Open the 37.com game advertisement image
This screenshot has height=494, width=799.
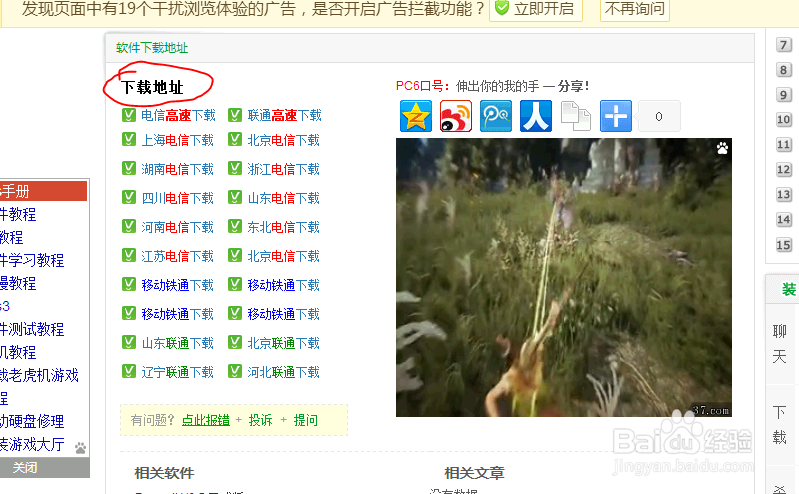click(564, 277)
